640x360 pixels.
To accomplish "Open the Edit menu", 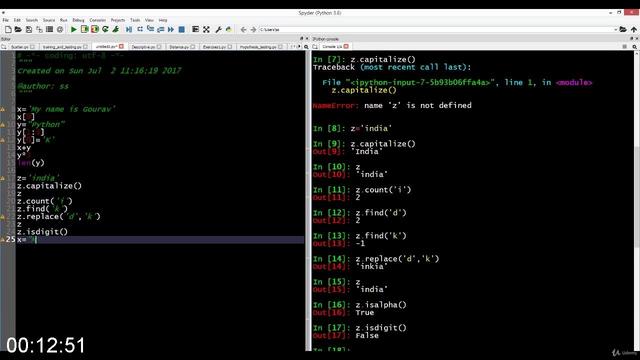I will [x=17, y=20].
